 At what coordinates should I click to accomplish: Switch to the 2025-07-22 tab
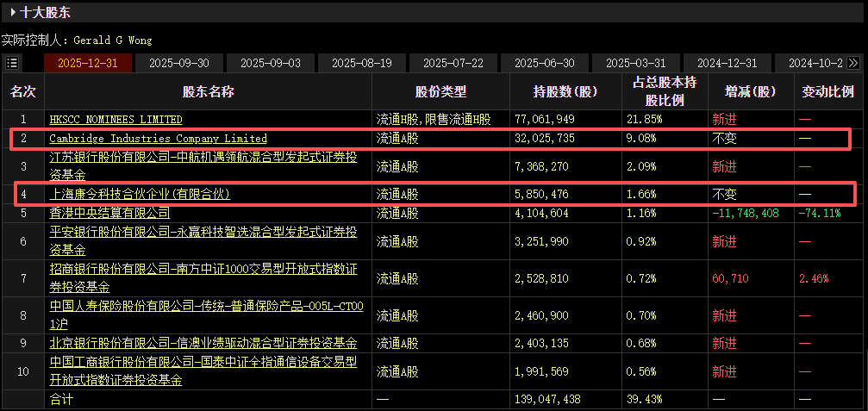tap(453, 63)
